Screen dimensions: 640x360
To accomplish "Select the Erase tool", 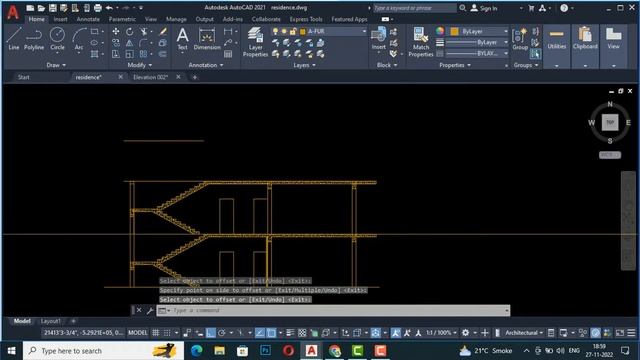I will (163, 31).
